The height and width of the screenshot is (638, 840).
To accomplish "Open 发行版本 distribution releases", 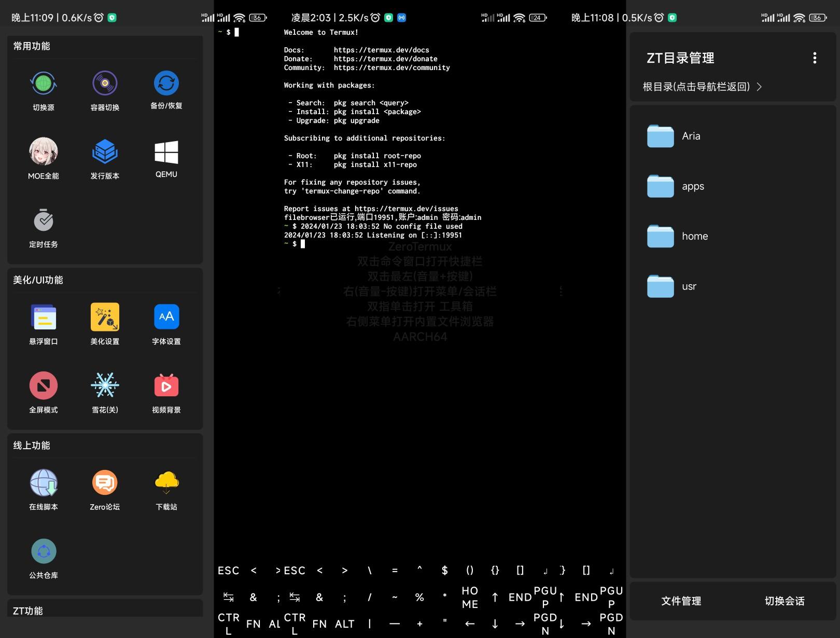I will click(105, 159).
